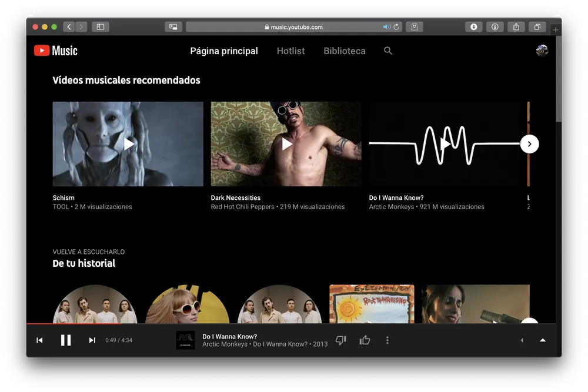The width and height of the screenshot is (588, 392).
Task: Open the Biblioteca tab
Action: click(x=345, y=51)
